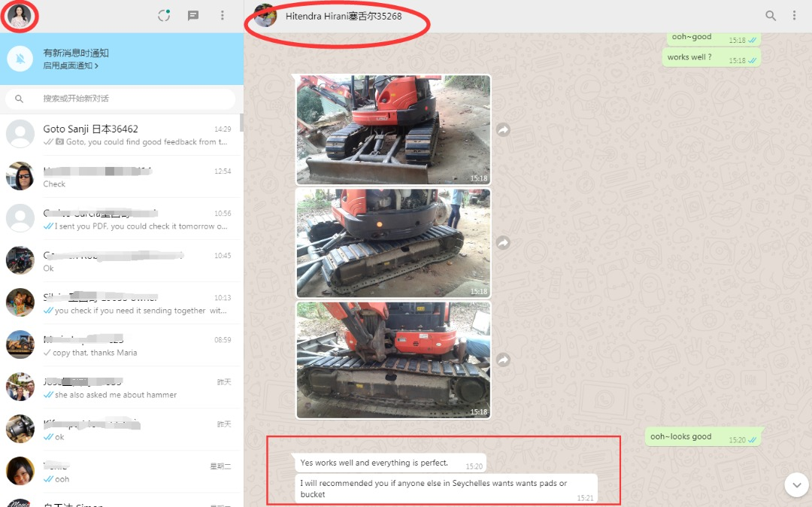Screen dimensions: 812x507
Task: Open chat previewing "she also asked me about hammer"
Action: tap(122, 387)
